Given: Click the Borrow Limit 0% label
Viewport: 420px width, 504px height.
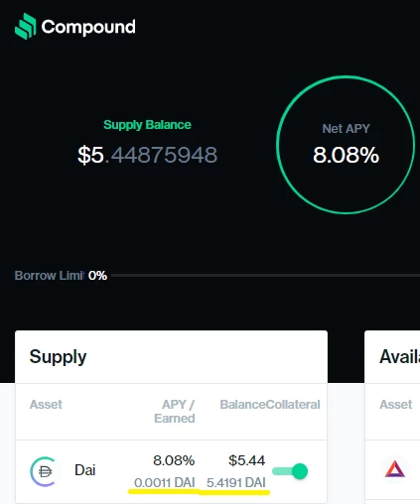Looking at the screenshot, I should click(x=61, y=276).
